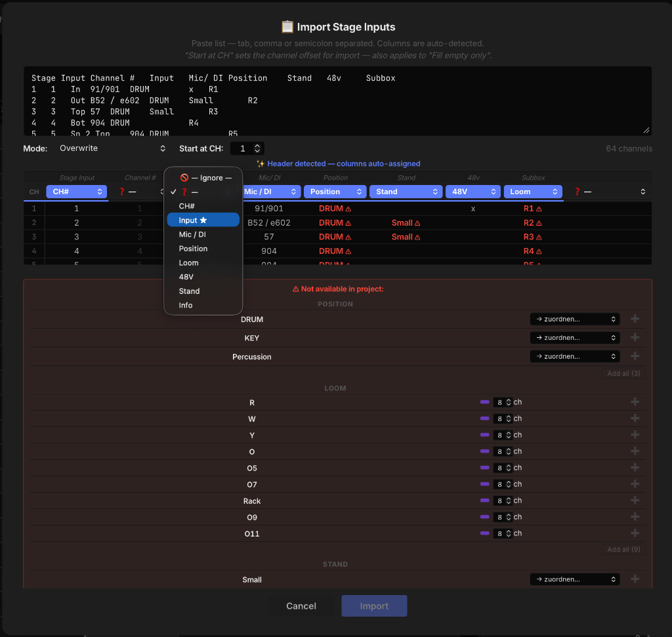Click warning icon beside Small in row 2

tap(417, 223)
